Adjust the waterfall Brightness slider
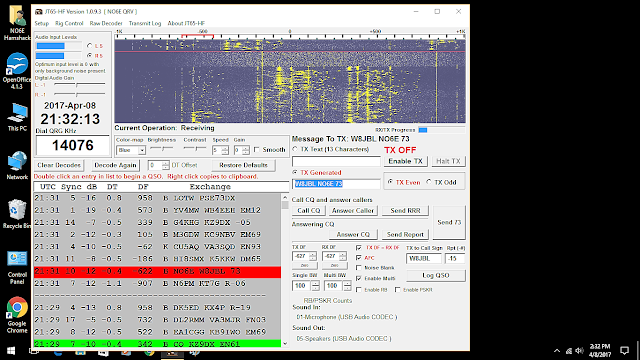Viewport: 640px width, 360px height. 162,149
